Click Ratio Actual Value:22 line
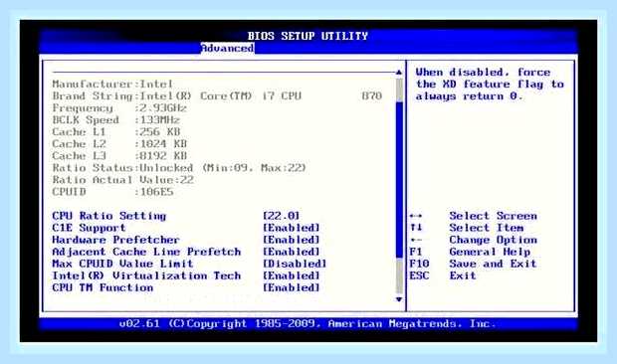617x364 pixels. coord(123,180)
